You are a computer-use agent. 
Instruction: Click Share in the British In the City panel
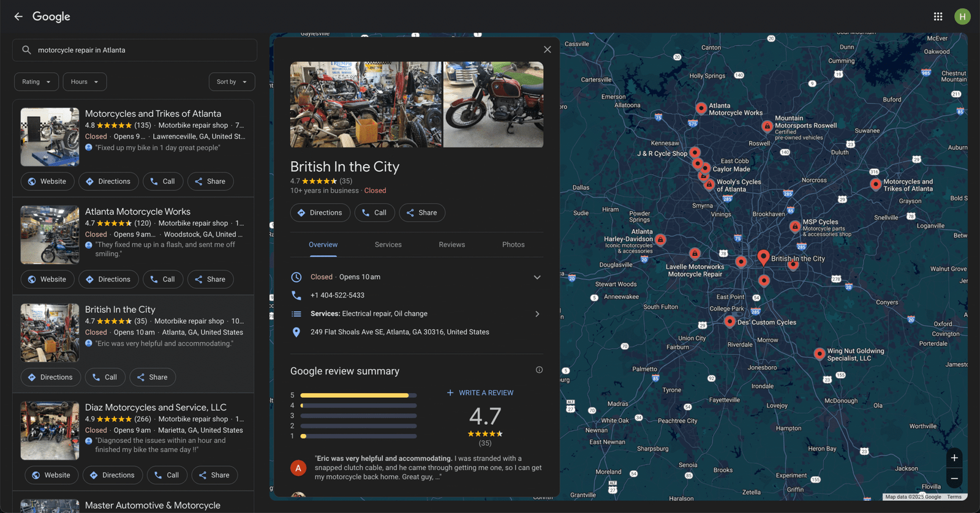422,212
